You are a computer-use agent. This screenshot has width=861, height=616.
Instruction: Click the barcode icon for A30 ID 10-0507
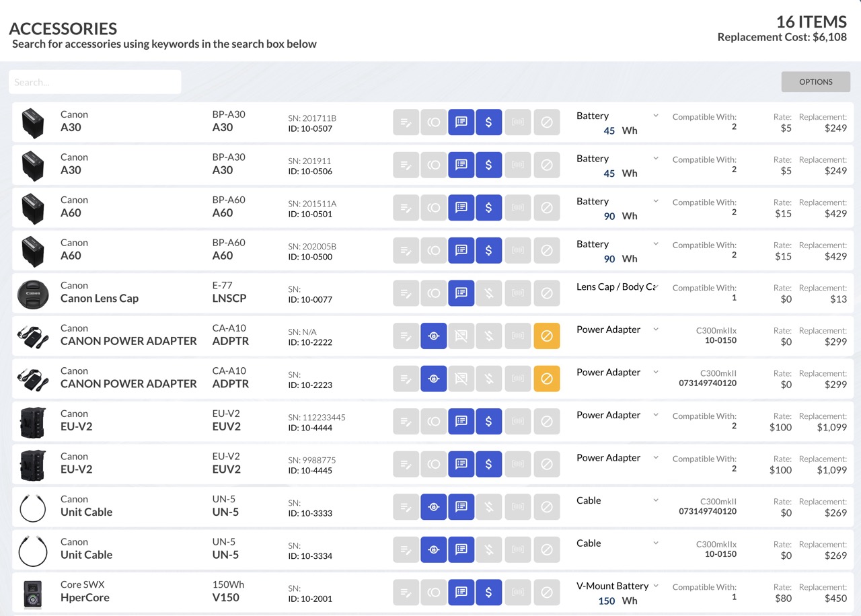517,122
